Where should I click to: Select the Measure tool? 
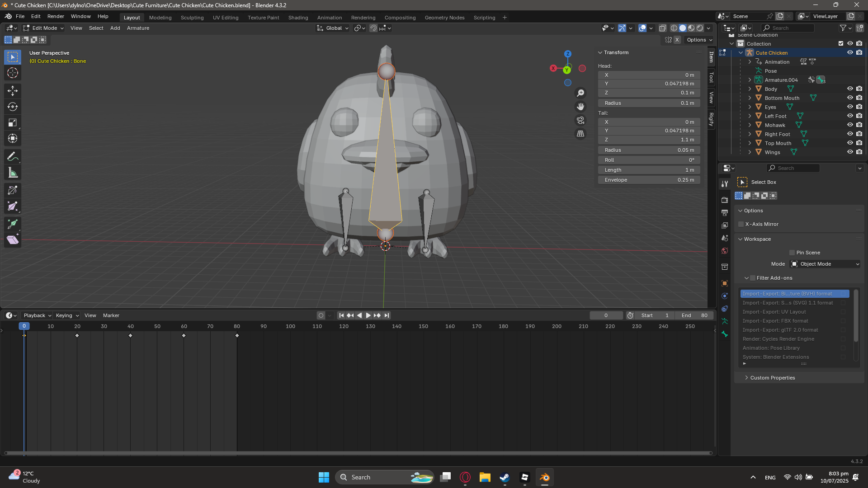point(12,173)
